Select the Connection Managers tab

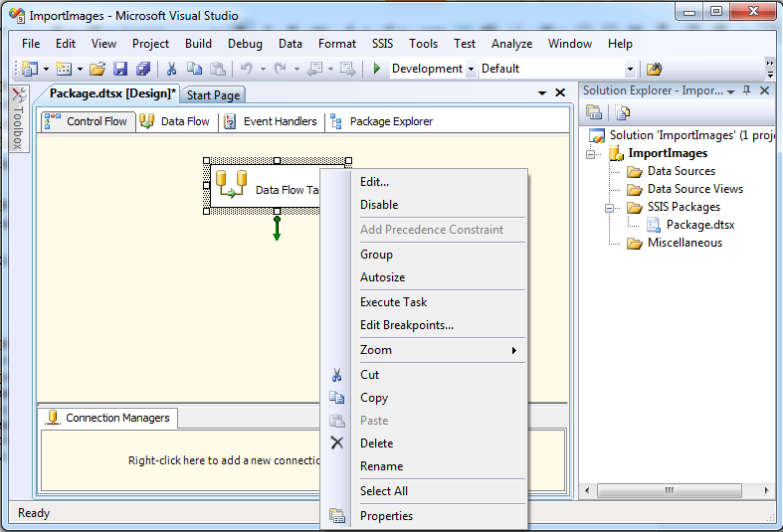click(108, 418)
